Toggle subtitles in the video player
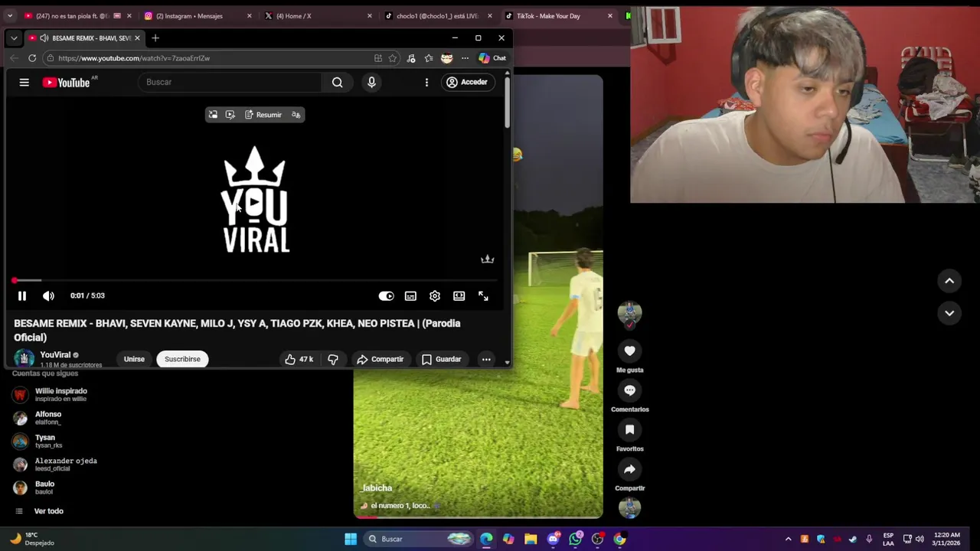Viewport: 980px width, 551px height. [x=410, y=296]
